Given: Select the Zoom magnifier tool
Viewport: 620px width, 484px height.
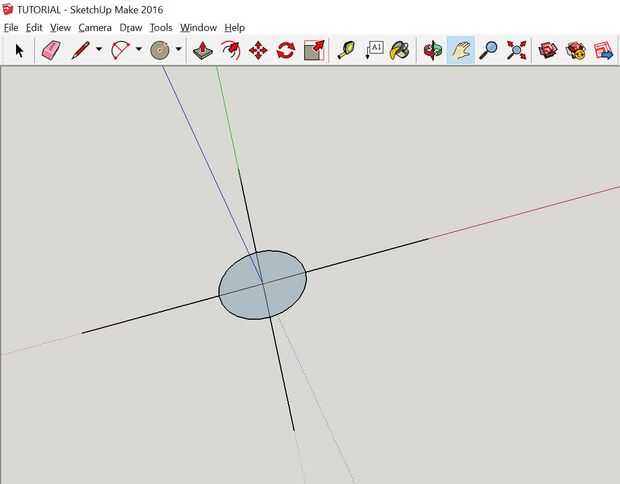Looking at the screenshot, I should pos(488,51).
